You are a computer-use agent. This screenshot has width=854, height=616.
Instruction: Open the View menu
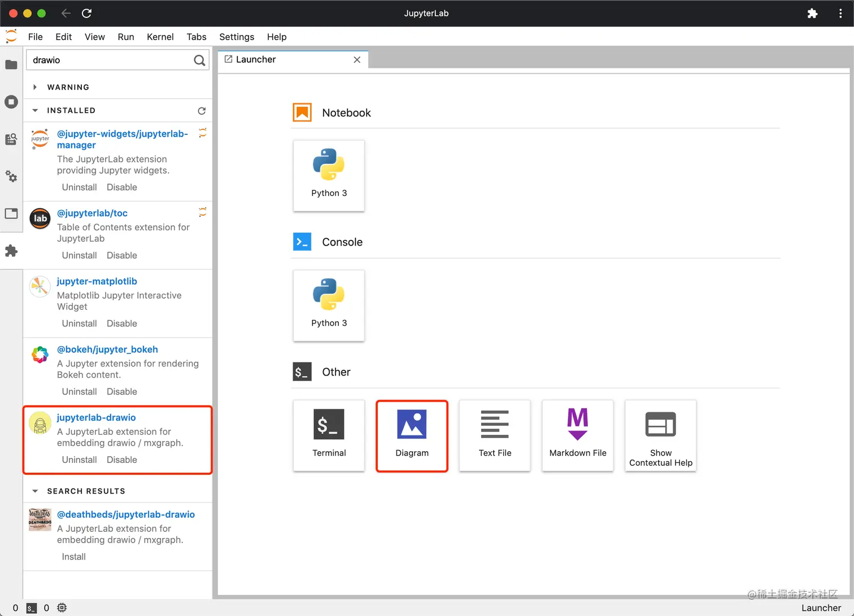click(95, 37)
